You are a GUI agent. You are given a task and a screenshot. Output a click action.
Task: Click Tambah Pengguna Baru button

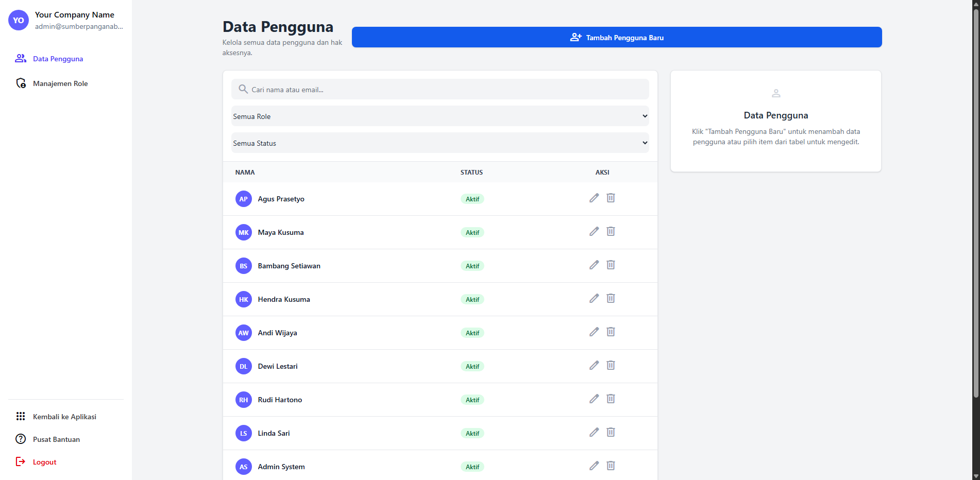pos(616,38)
